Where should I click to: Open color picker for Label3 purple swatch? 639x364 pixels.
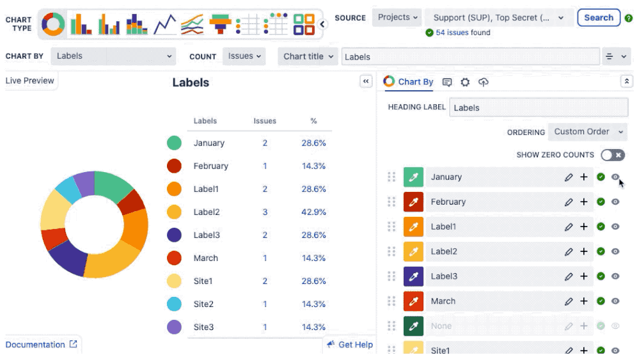coord(413,276)
